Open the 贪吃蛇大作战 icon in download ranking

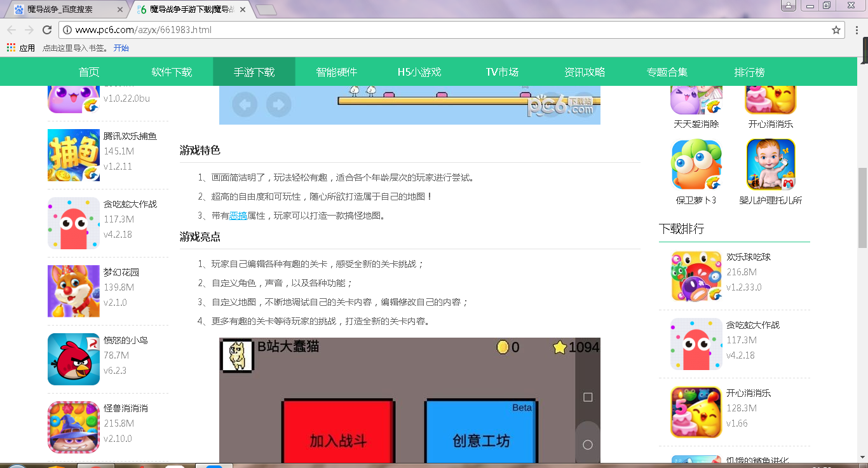[696, 344]
